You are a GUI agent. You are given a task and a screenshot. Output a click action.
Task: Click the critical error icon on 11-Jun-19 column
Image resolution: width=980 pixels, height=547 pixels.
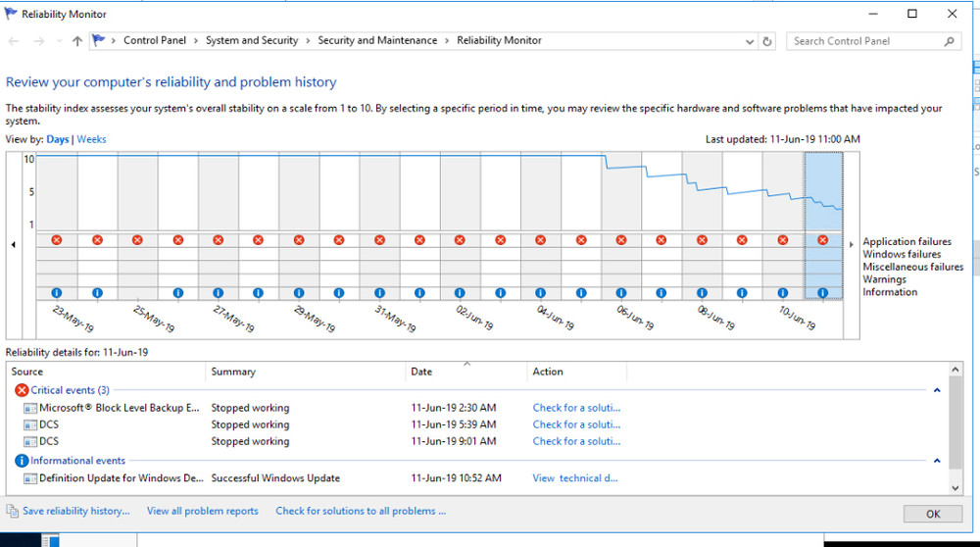[822, 240]
